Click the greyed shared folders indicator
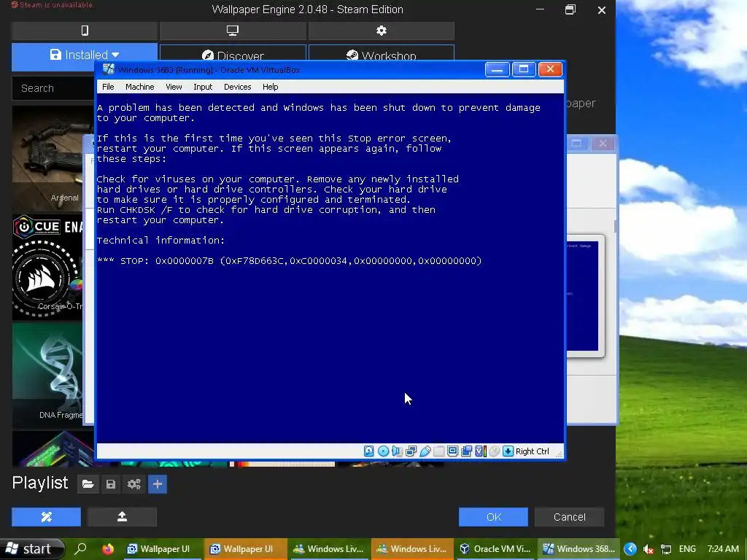Image resolution: width=747 pixels, height=560 pixels. [438, 451]
